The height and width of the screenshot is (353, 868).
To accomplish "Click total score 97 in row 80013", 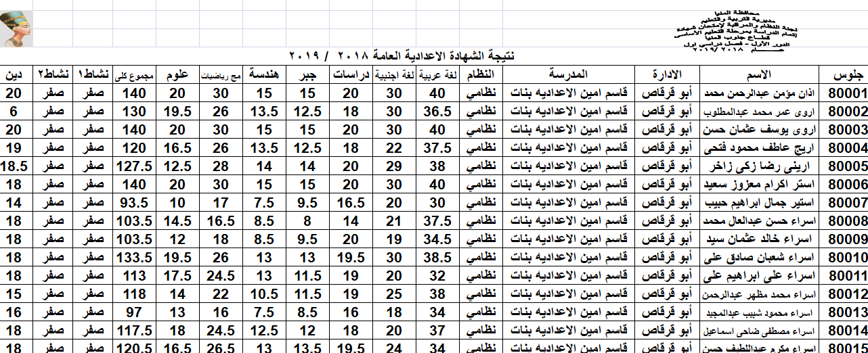I will (x=135, y=312).
